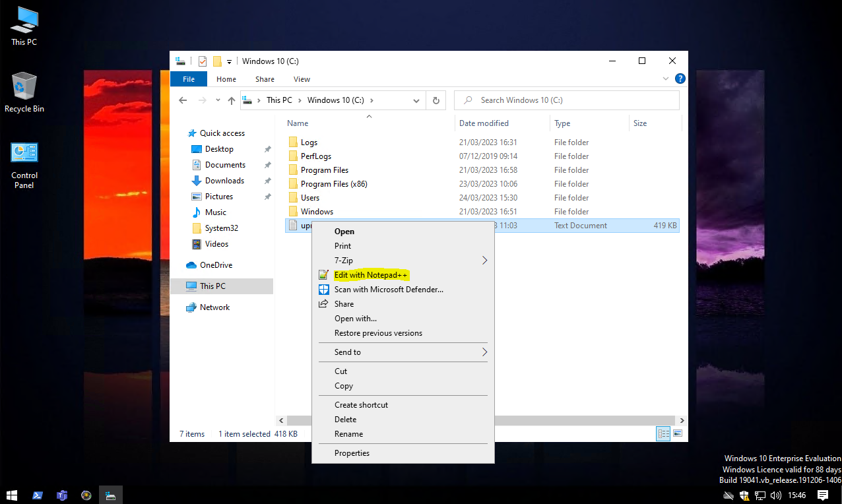This screenshot has width=842, height=504.
Task: Open the View ribbon tab
Action: pos(302,79)
